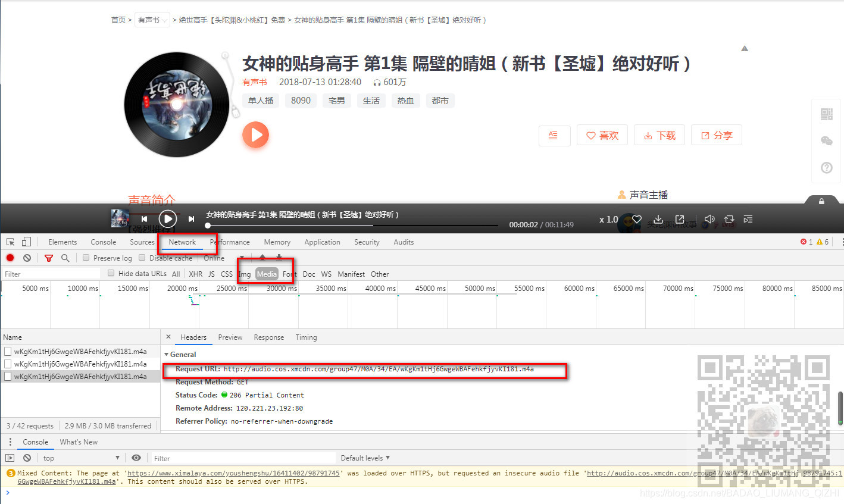This screenshot has width=844, height=504.
Task: Enable the Hide data URLs checkbox
Action: click(x=111, y=273)
